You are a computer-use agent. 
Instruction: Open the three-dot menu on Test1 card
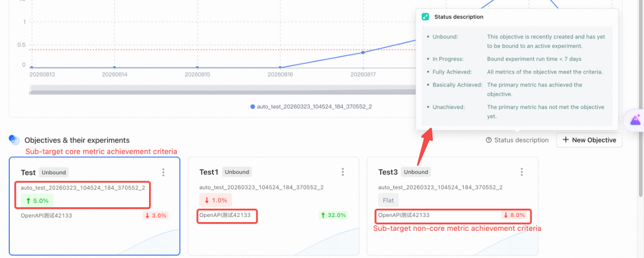343,172
